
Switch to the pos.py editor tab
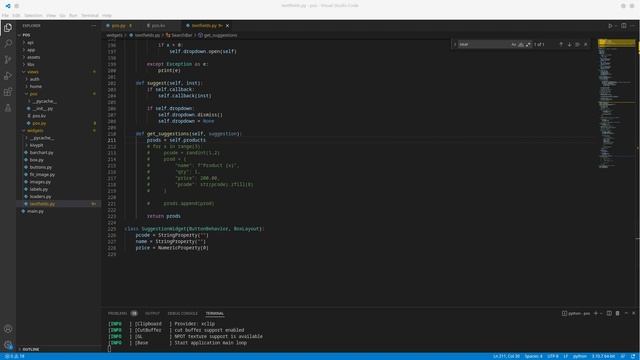(119, 26)
